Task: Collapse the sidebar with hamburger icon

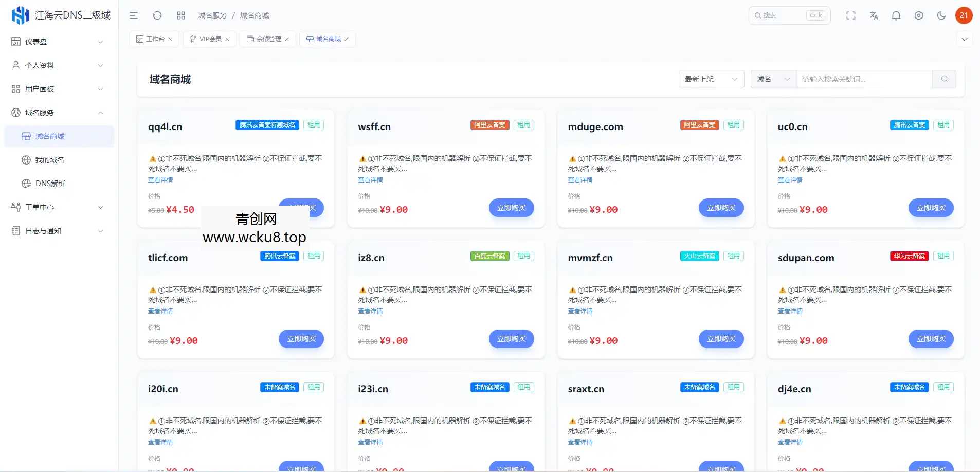Action: pos(134,15)
